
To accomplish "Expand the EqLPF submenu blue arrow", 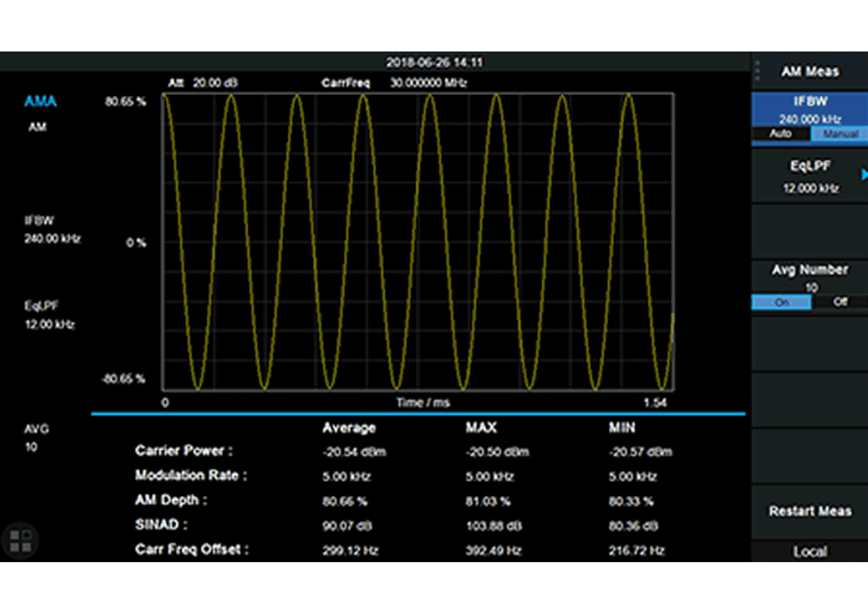I will click(x=863, y=174).
